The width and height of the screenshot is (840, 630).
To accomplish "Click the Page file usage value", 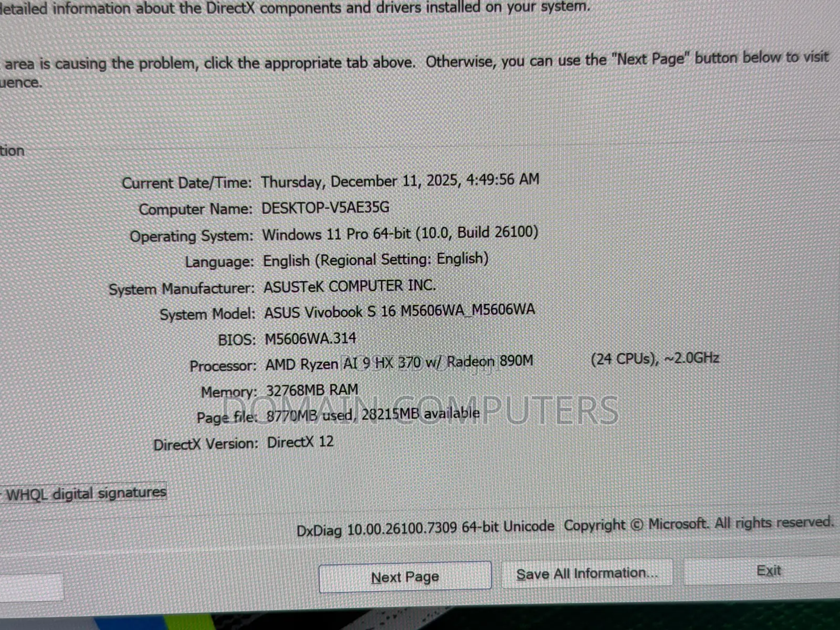I will (373, 415).
